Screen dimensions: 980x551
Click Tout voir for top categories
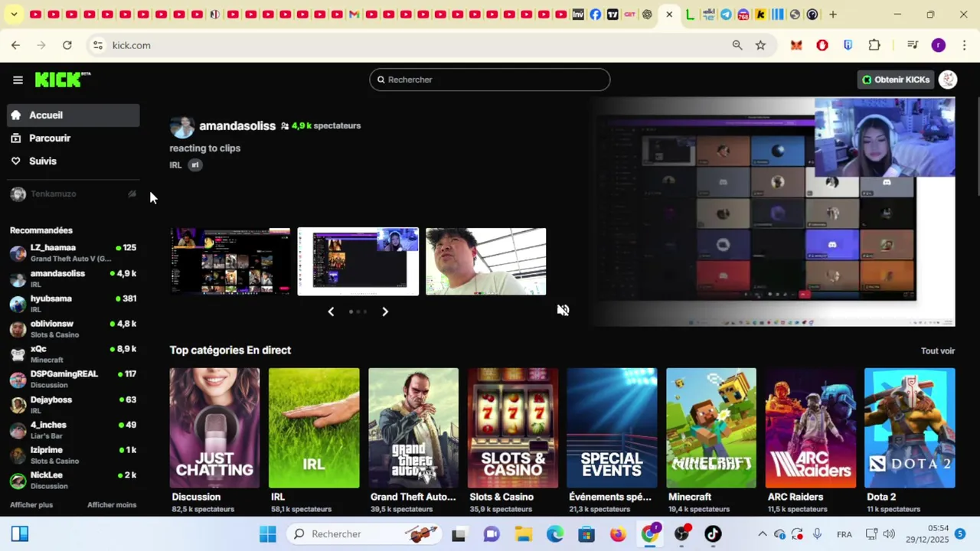[x=938, y=350]
